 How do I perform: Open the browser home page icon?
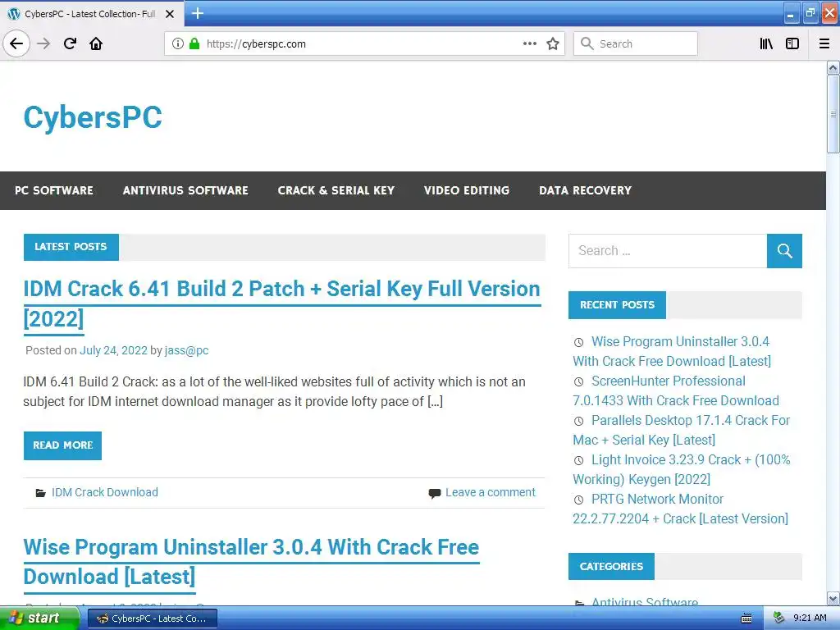96,43
